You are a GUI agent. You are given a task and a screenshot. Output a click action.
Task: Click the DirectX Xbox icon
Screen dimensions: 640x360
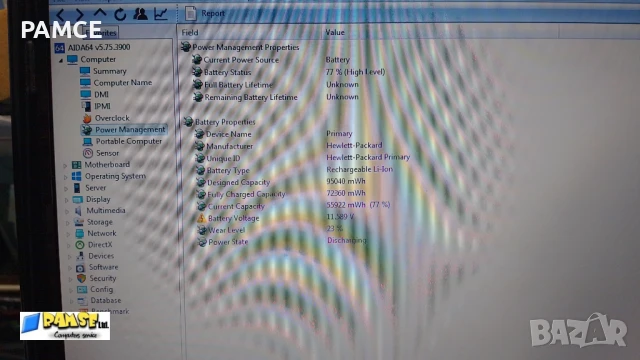coord(80,245)
